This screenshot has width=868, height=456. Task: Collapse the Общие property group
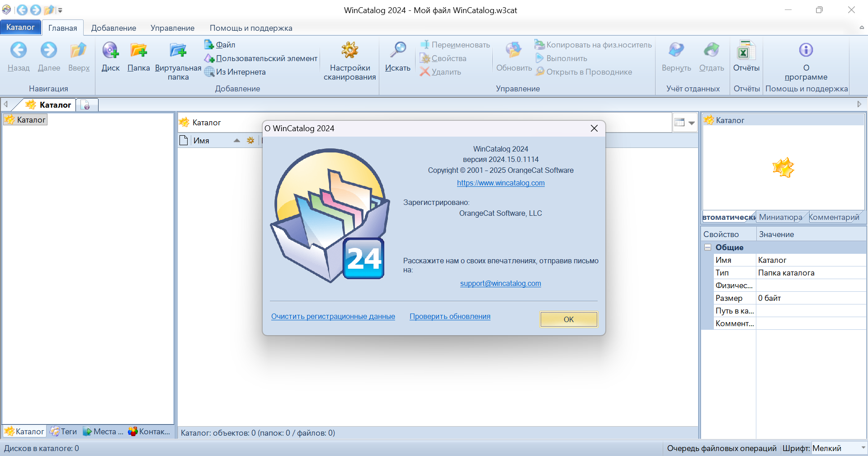(x=708, y=247)
